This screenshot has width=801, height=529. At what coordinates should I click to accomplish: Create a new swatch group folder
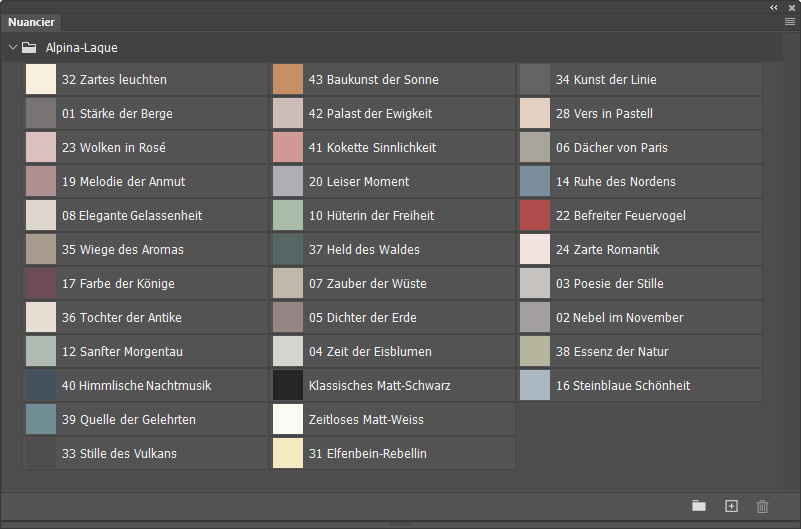(x=699, y=506)
